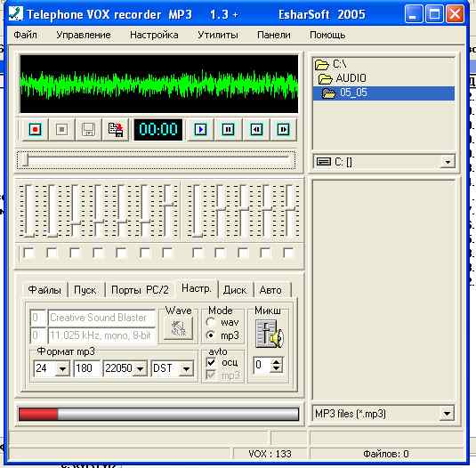This screenshot has height=468, width=476.
Task: Click the gray stop recording button
Action: (61, 130)
